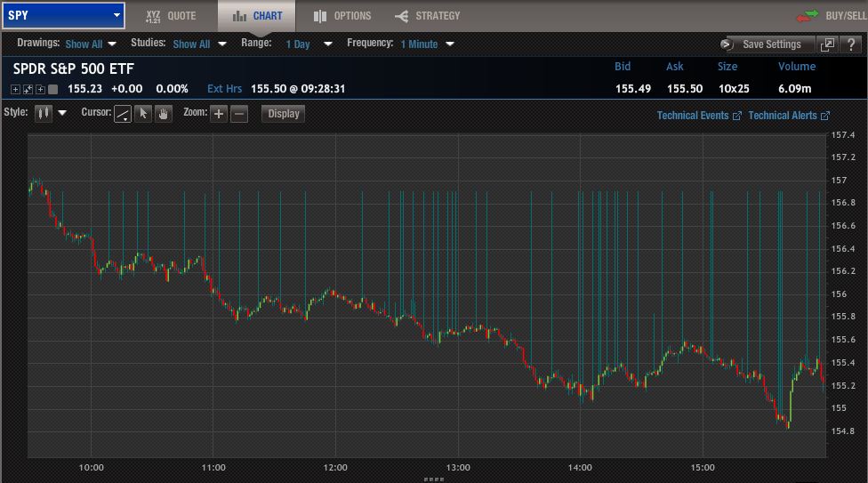Screen dimensions: 868x483
Task: Click the SPDR S&P 500 ETF title
Action: point(74,68)
